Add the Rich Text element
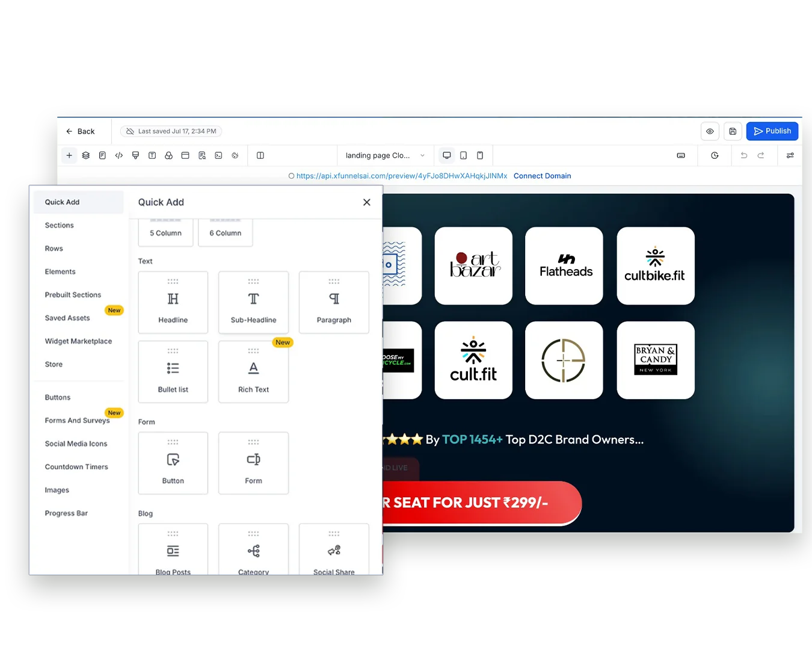Screen dimensions: 812x650 tap(254, 372)
